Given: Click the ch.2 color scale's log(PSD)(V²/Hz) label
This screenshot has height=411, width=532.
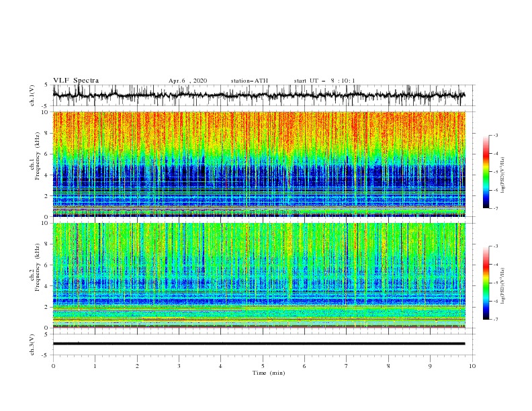Looking at the screenshot, I should pos(503,285).
